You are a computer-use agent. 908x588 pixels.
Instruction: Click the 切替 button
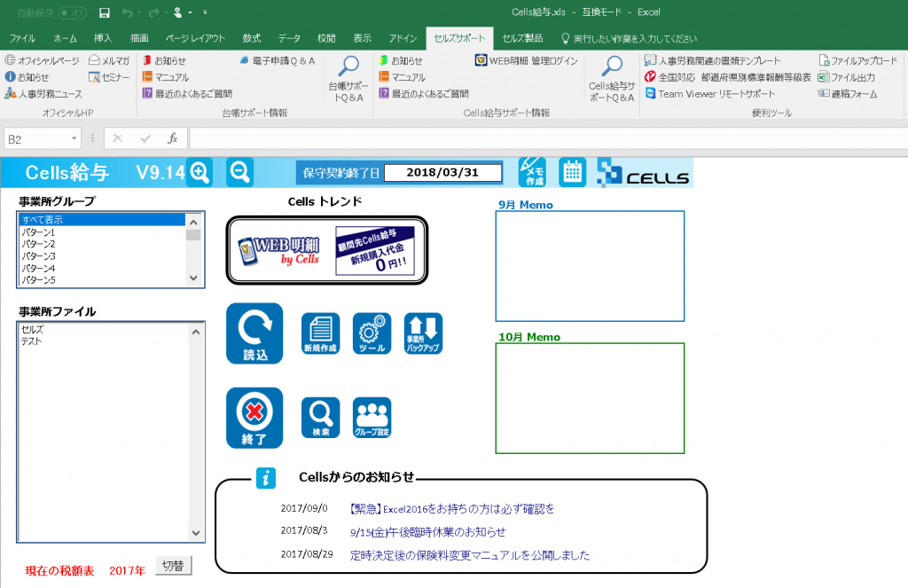[173, 566]
